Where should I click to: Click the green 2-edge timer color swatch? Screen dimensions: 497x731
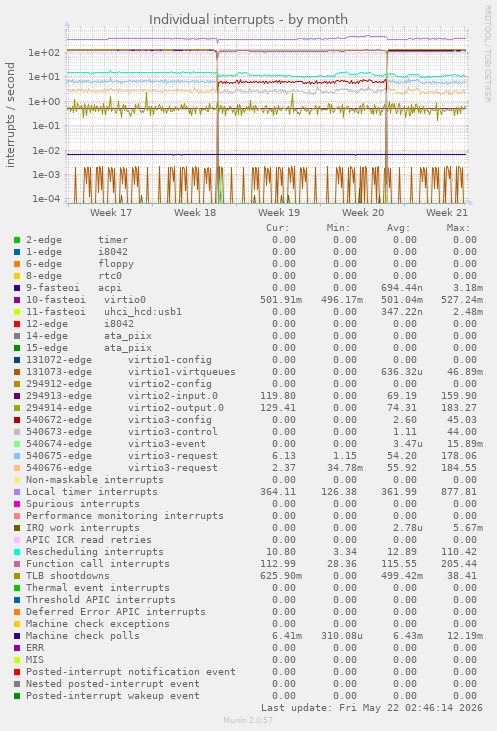tap(17, 240)
